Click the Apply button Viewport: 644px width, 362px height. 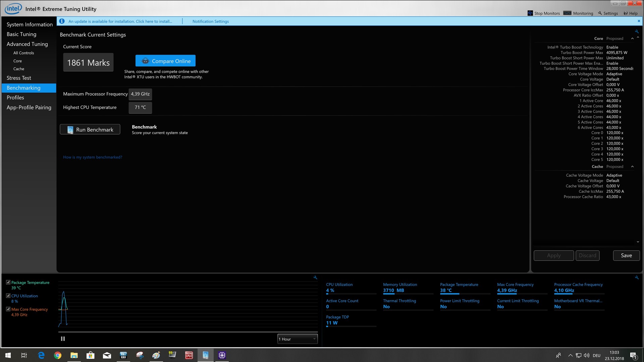pos(553,255)
